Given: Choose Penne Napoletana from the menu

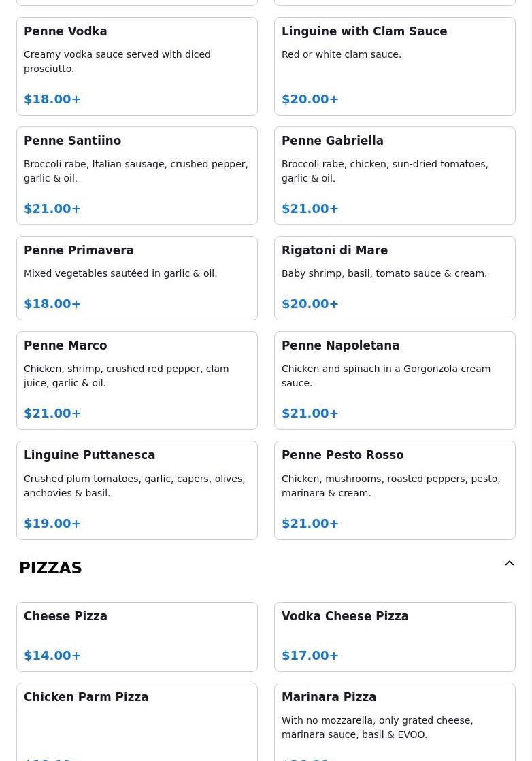Looking at the screenshot, I should pyautogui.click(x=395, y=380).
